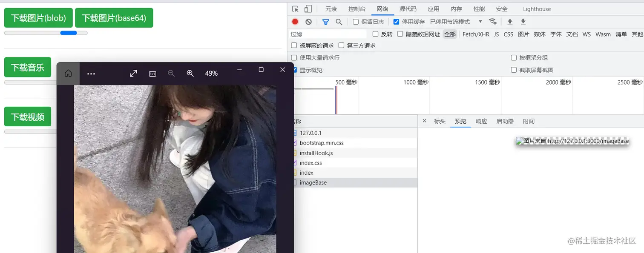
Task: Filter requests by 文档 type
Action: coord(572,34)
